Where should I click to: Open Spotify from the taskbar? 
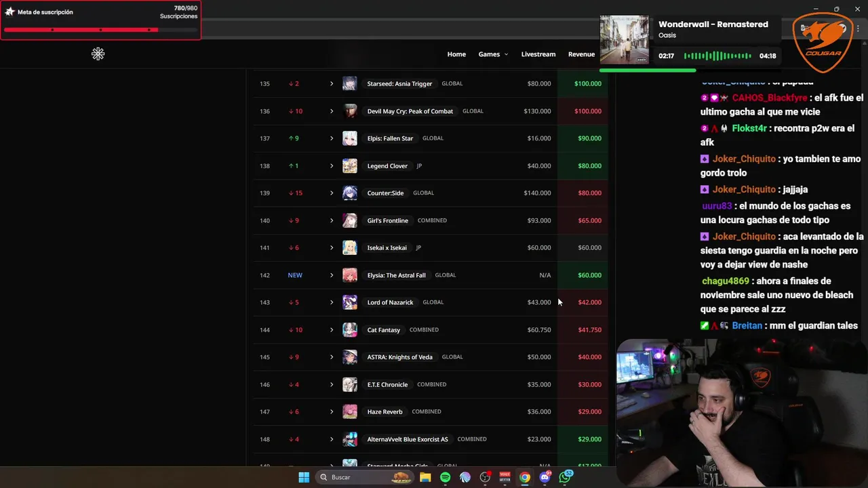[x=445, y=477]
